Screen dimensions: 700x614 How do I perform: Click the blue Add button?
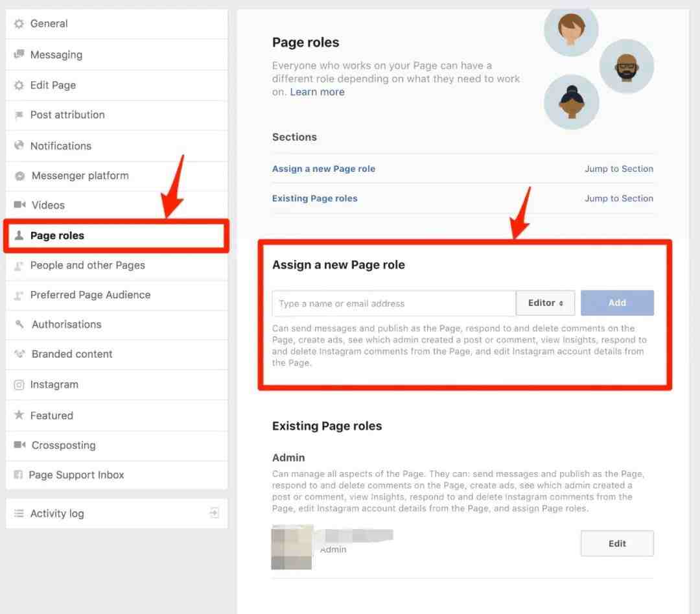pos(617,303)
